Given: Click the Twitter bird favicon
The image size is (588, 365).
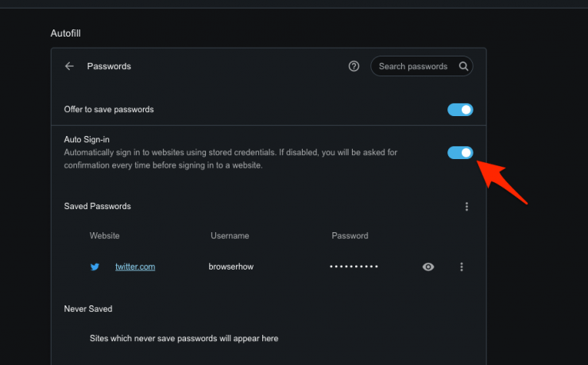Looking at the screenshot, I should (95, 266).
